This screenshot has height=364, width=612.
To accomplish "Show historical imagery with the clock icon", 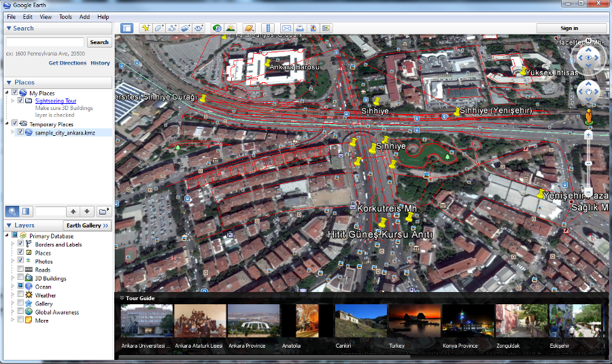I will [x=217, y=28].
